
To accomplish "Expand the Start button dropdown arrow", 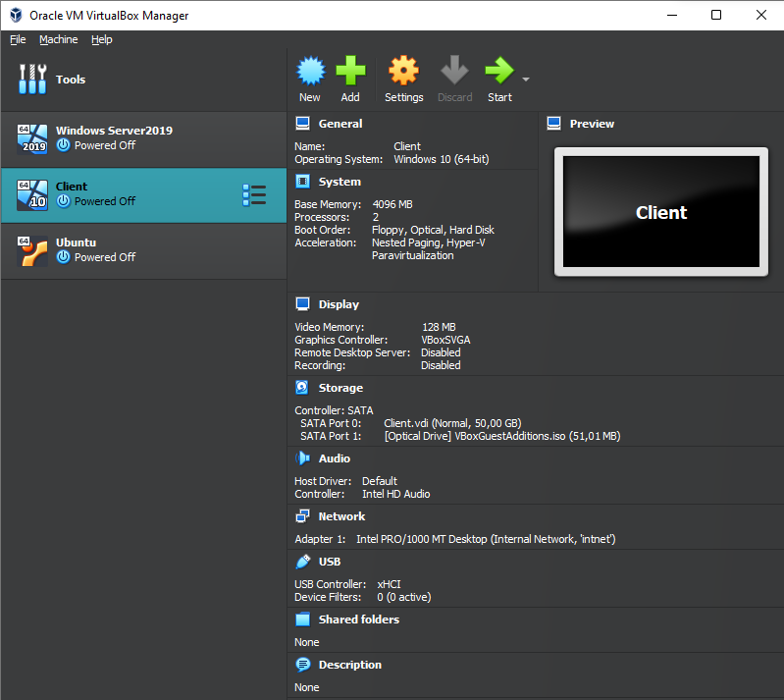I will [x=526, y=80].
